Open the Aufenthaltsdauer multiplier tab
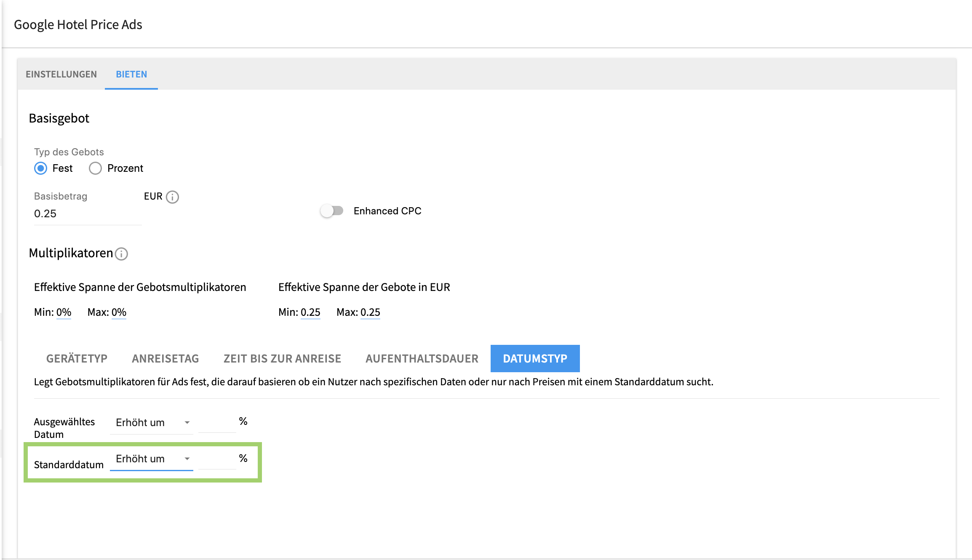The image size is (972, 560). (x=422, y=358)
